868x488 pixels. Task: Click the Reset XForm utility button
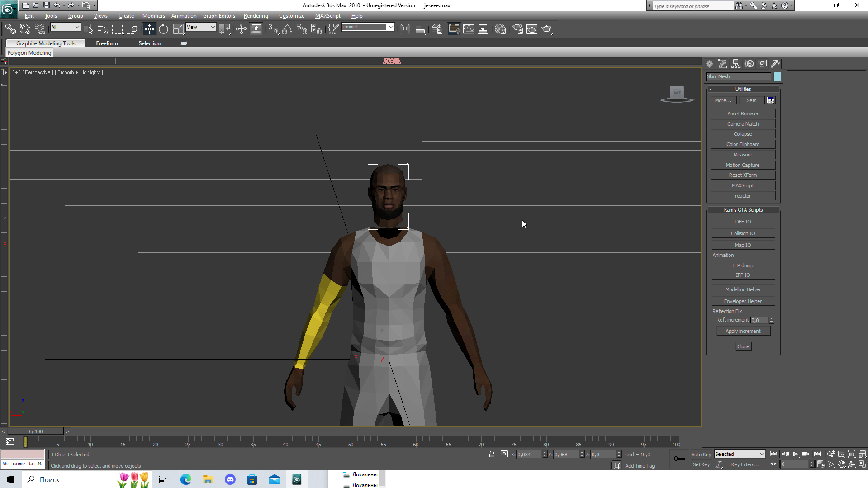click(x=743, y=175)
